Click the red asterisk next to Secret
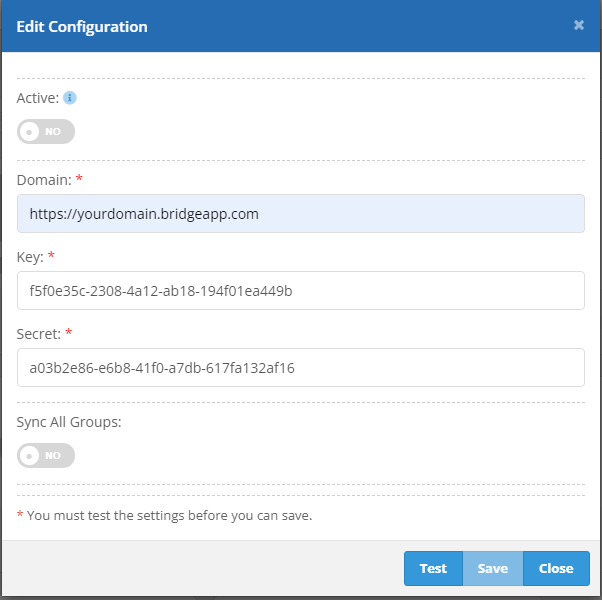602x600 pixels. [70, 333]
